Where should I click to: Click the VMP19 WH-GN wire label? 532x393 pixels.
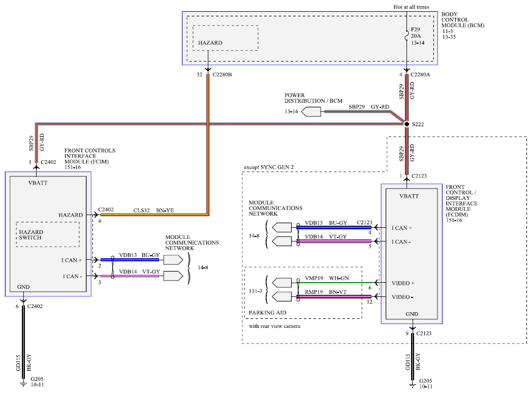327,278
